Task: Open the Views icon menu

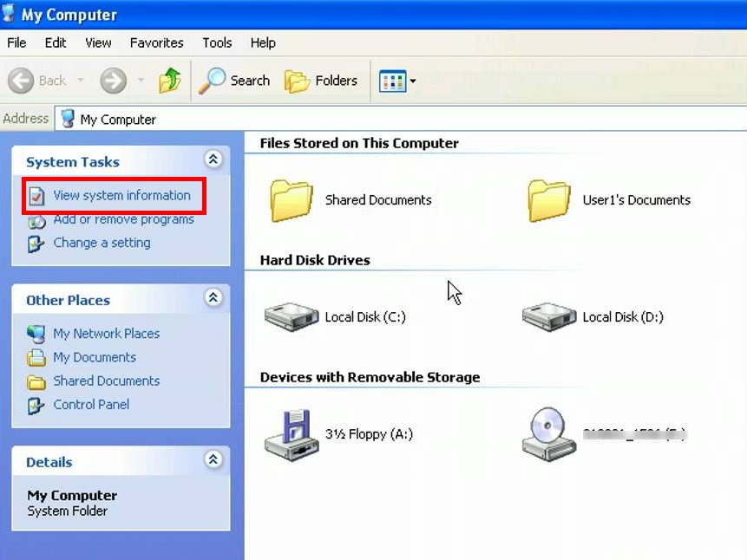Action: coord(397,81)
